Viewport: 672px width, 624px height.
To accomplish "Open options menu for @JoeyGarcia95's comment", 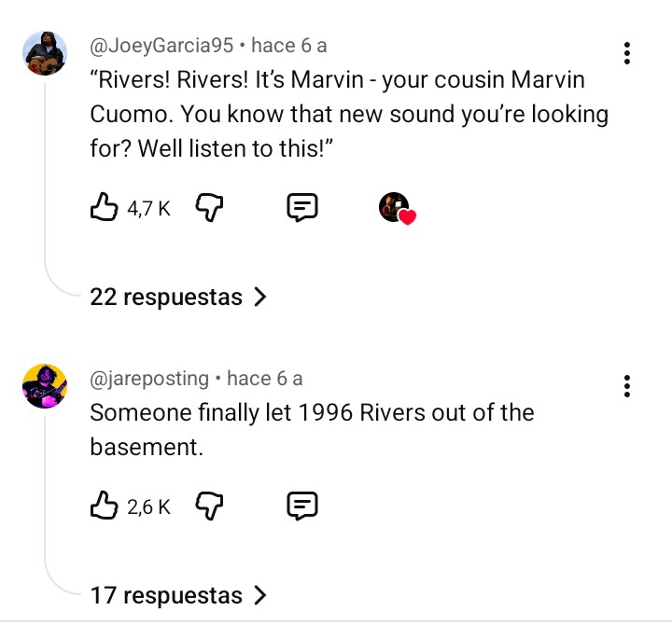I will pos(627,53).
